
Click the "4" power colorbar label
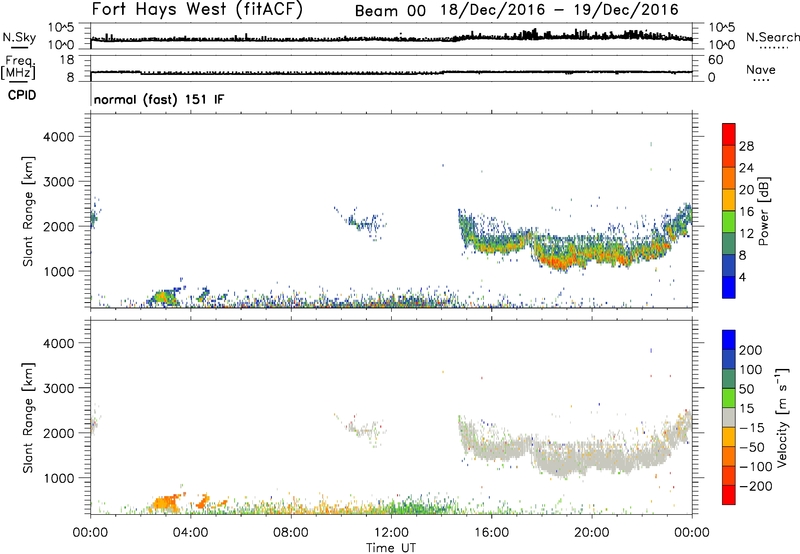[x=742, y=277]
